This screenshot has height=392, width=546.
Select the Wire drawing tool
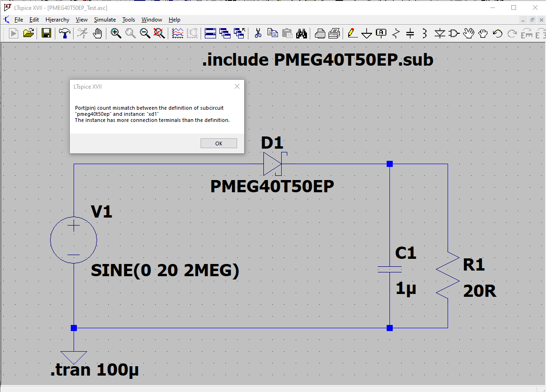pos(352,33)
